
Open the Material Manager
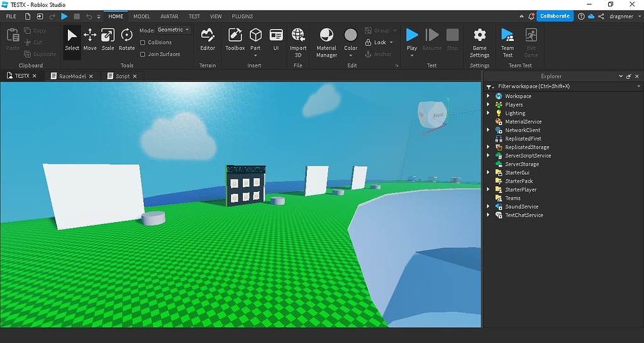326,43
